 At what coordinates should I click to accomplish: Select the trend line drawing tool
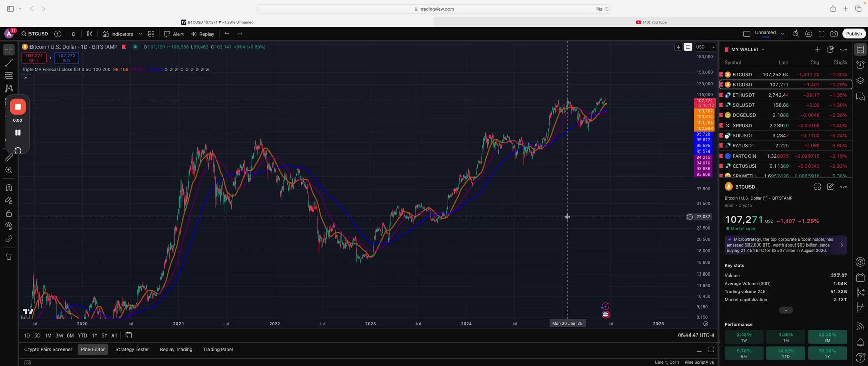point(9,63)
